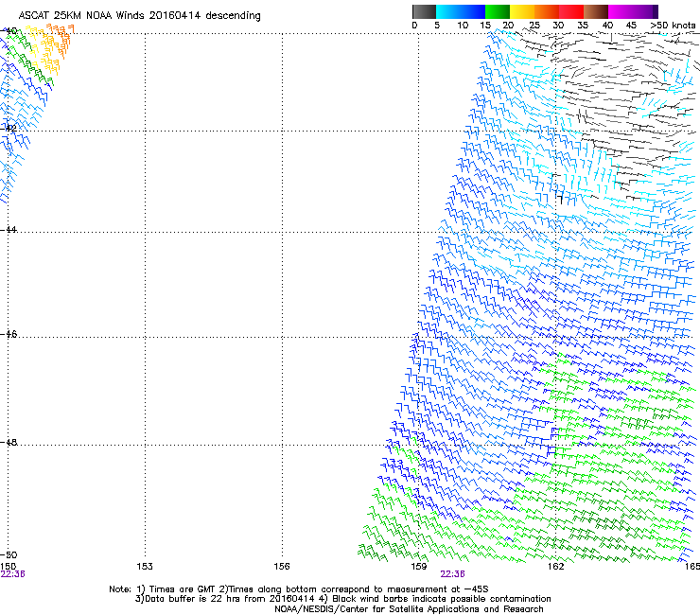700x615 pixels.
Task: Click 'NOAA/NESDIS/Center for Satellite Applications and Research' credit
Action: click(x=409, y=609)
